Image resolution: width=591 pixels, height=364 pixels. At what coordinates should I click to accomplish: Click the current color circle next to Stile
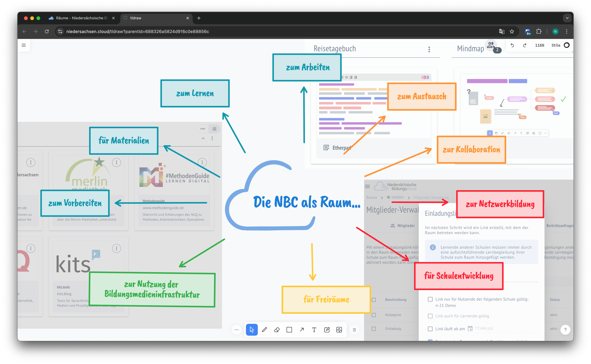tap(566, 45)
